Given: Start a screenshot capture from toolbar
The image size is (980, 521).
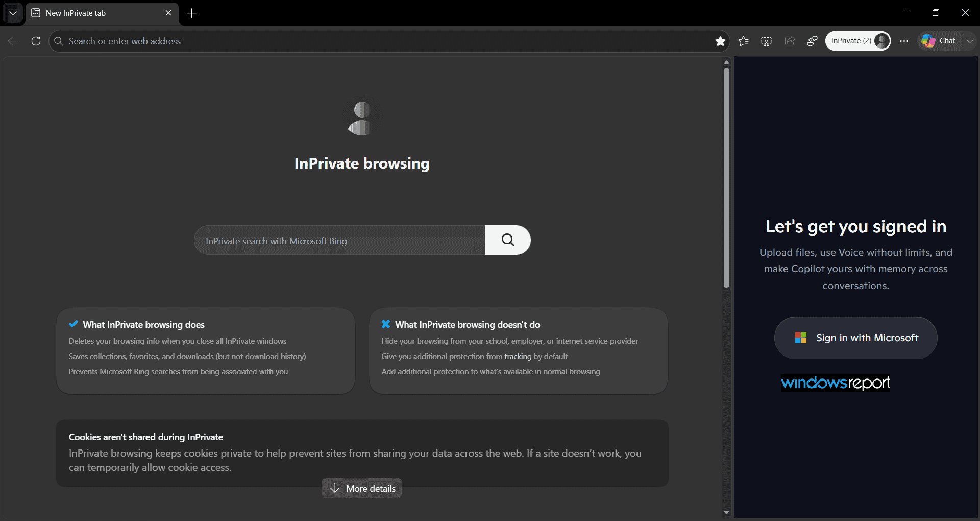Looking at the screenshot, I should tap(766, 41).
